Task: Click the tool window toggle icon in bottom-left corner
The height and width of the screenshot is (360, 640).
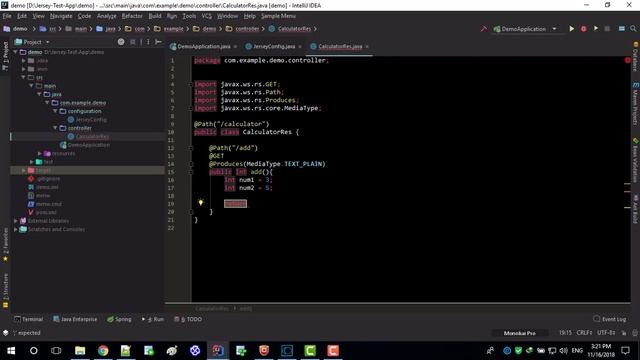Action: coord(6,333)
